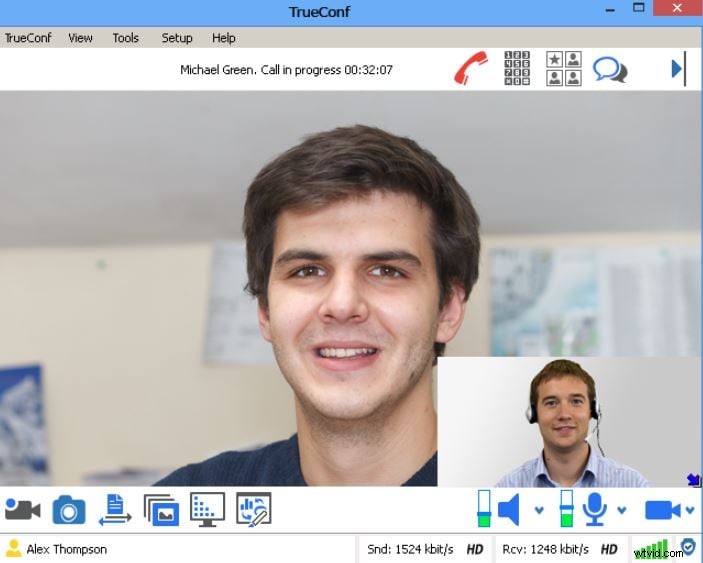Open the Tools menu
Viewport: 703px width, 563px height.
pyautogui.click(x=126, y=38)
